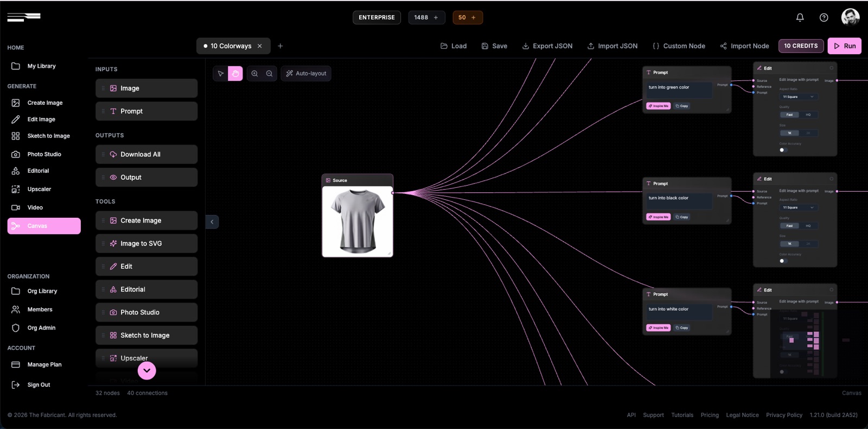The image size is (868, 429).
Task: Open Aspect Ratio dropdown on green Edit node
Action: [x=799, y=97]
